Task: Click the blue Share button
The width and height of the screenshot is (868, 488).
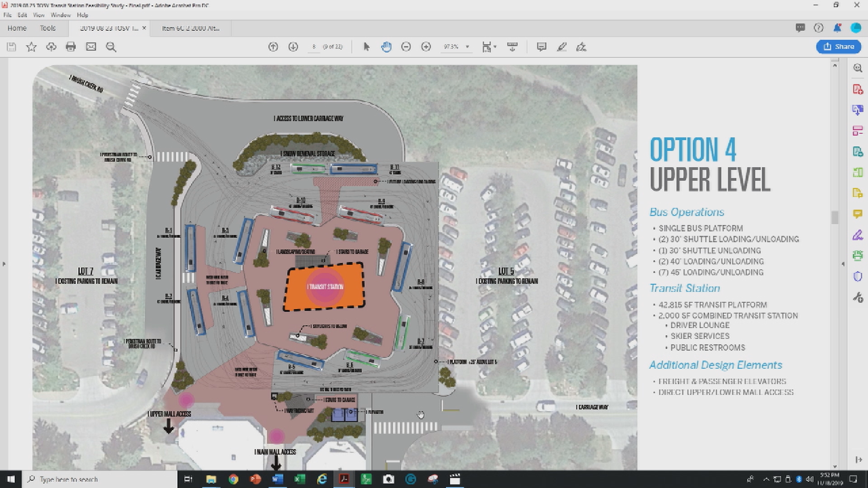Action: [x=839, y=47]
